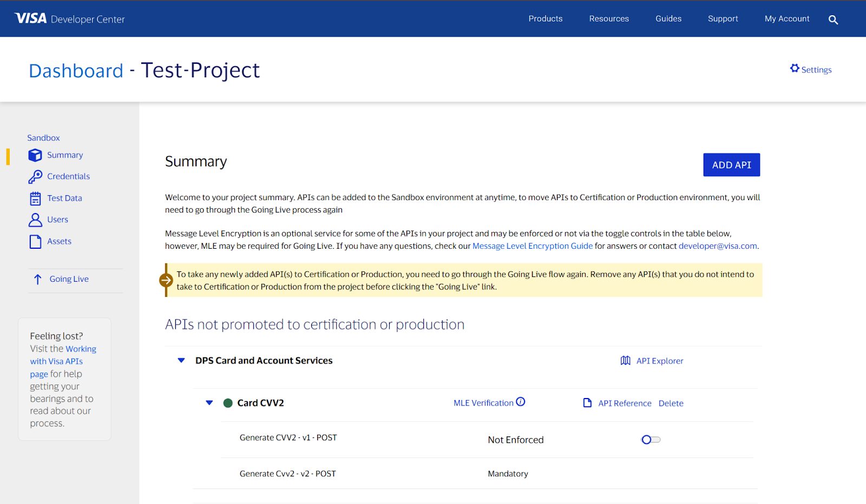866x504 pixels.
Task: Click the MLE Verification link
Action: [483, 403]
